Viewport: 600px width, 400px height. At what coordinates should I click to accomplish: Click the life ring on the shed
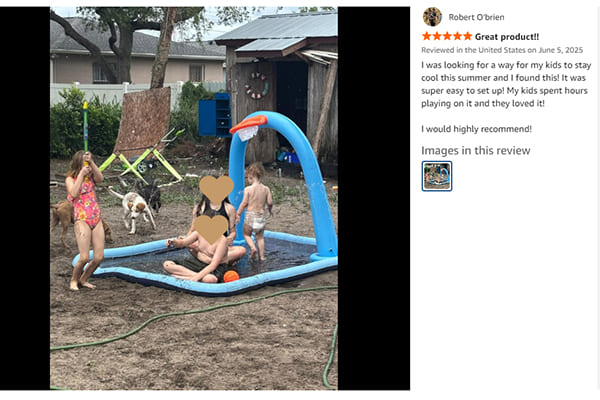click(x=256, y=85)
